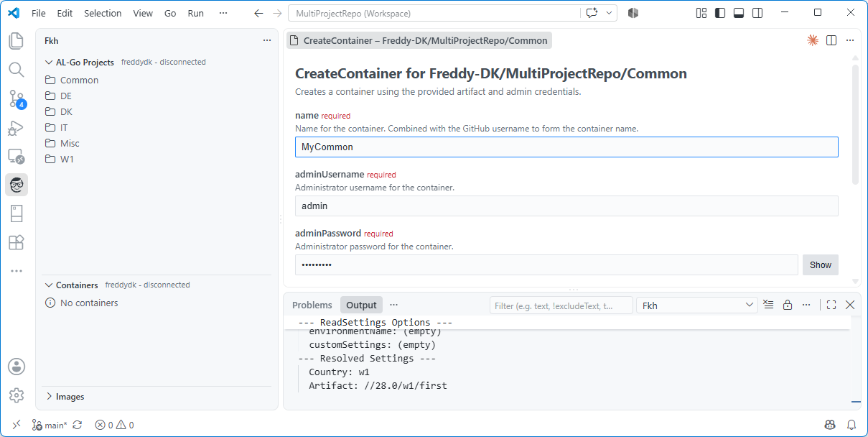This screenshot has height=437, width=868.
Task: Switch to the Output tab
Action: point(362,305)
